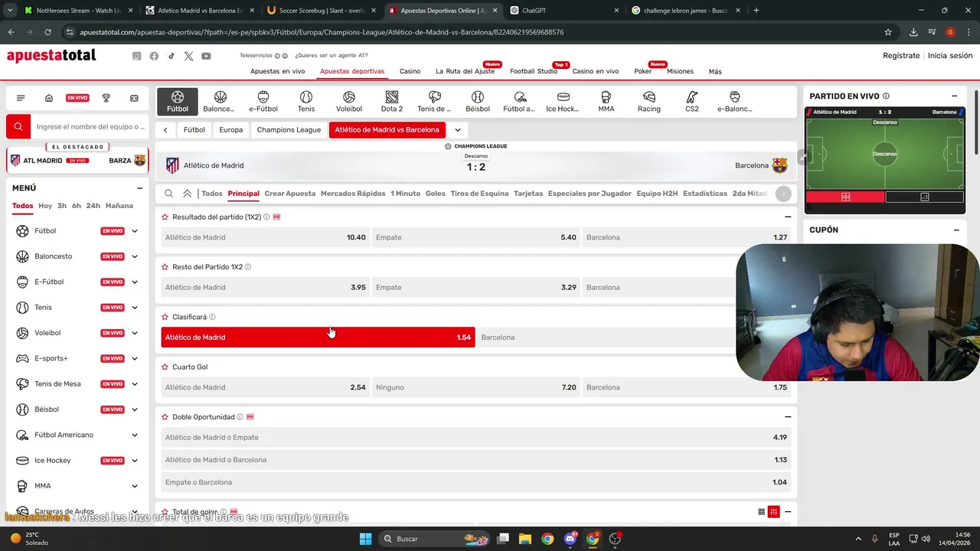Select Empate odds 5.40
980x551 pixels.
476,237
